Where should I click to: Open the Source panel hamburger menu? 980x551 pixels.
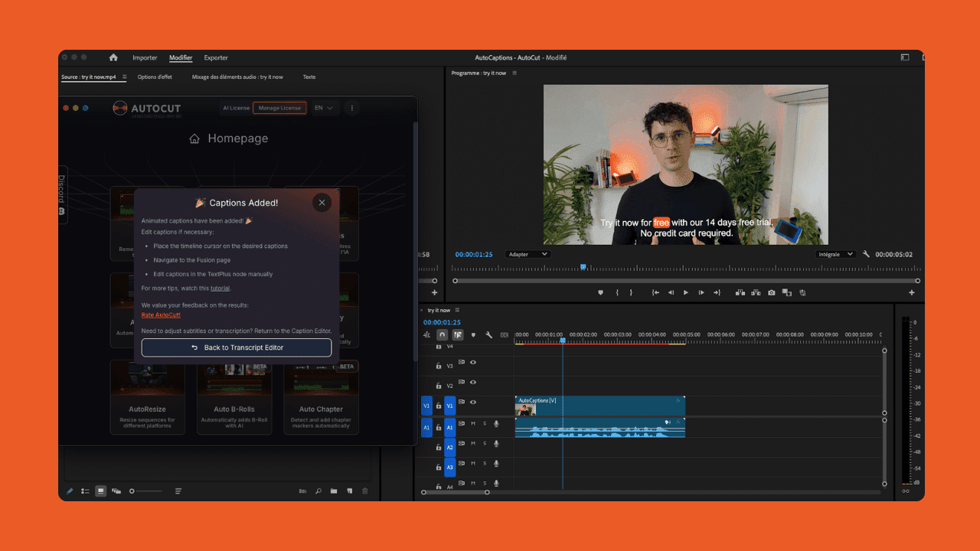pos(123,77)
